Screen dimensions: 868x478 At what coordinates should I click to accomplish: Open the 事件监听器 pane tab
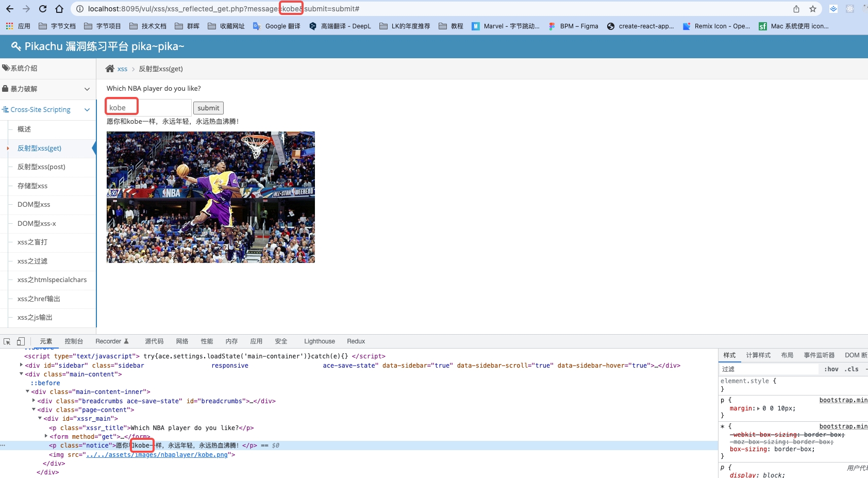(x=819, y=355)
